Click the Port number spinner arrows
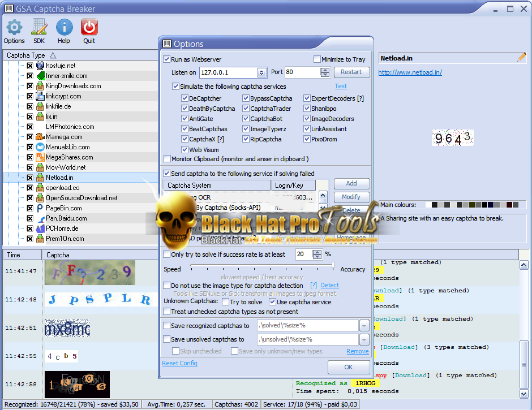 point(325,72)
